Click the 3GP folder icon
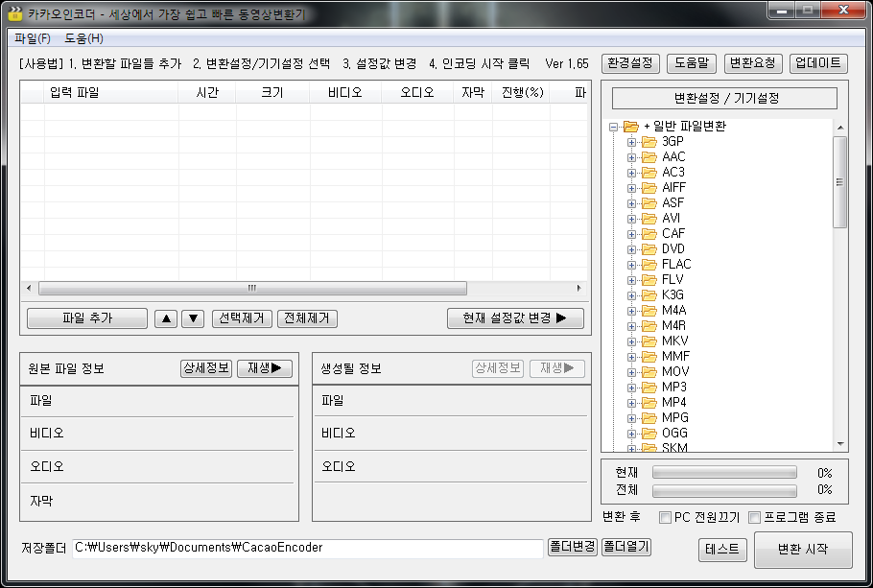 click(x=649, y=142)
